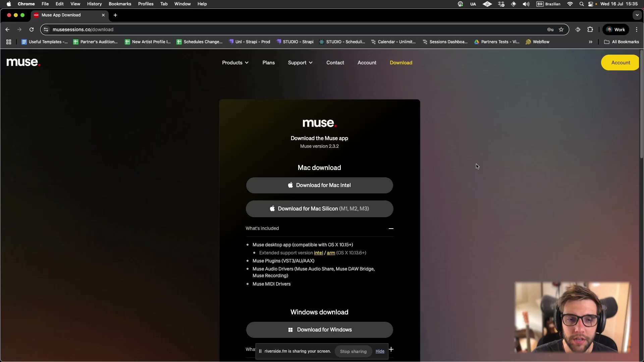
Task: Expand the Products dropdown menu
Action: coord(235,63)
